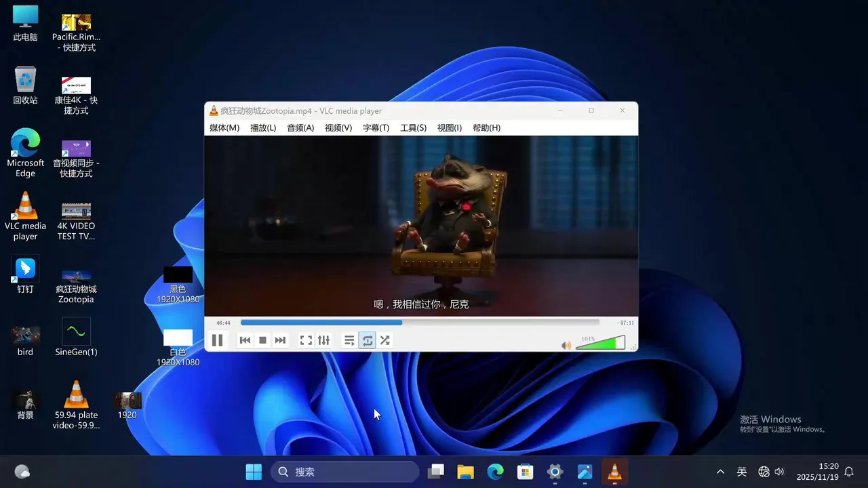Skip to next media in VLC
The image size is (868, 488).
[x=280, y=340]
